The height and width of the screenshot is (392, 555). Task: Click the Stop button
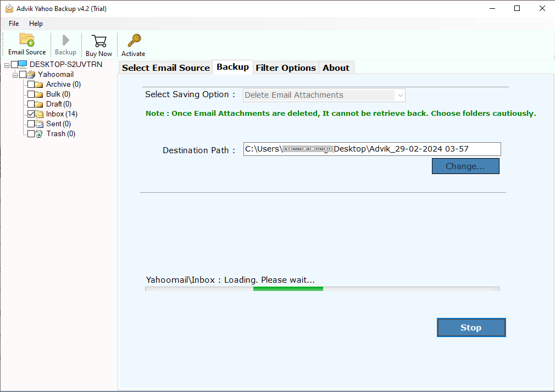471,328
